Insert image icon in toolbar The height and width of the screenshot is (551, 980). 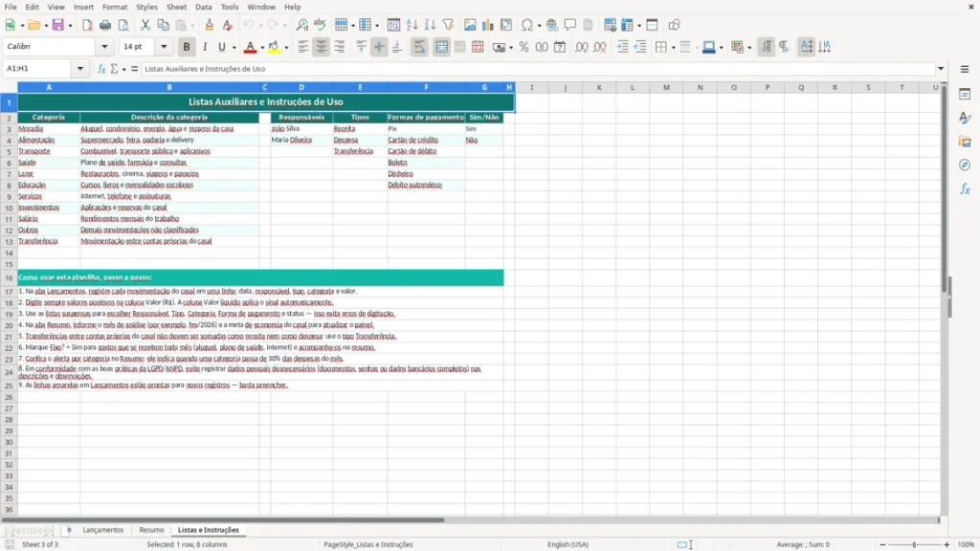tap(470, 25)
